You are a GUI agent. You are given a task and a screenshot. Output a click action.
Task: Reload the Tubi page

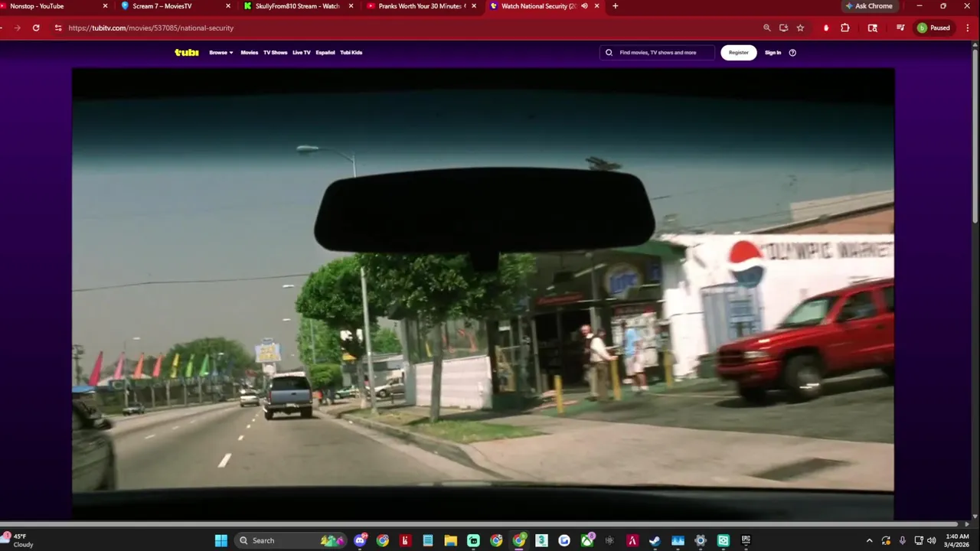click(x=36, y=28)
